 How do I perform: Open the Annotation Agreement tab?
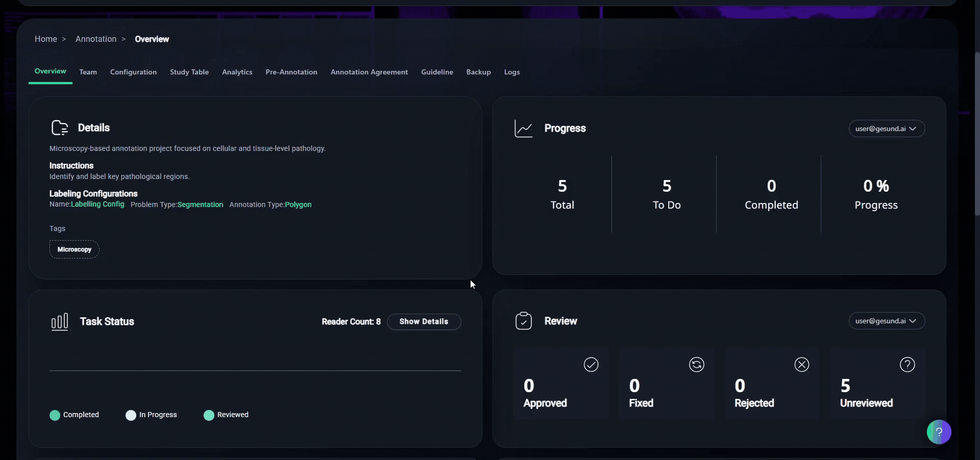coord(369,72)
